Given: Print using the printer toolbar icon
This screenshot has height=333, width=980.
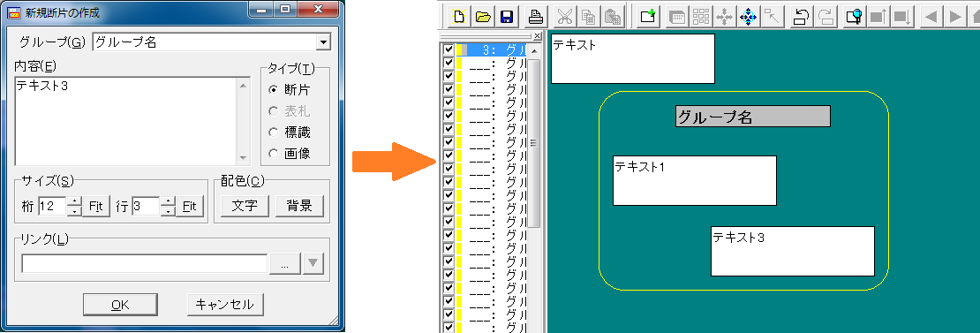Looking at the screenshot, I should 536,16.
